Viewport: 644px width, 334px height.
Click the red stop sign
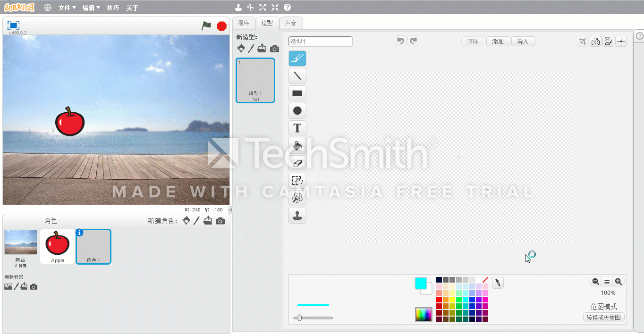(222, 26)
